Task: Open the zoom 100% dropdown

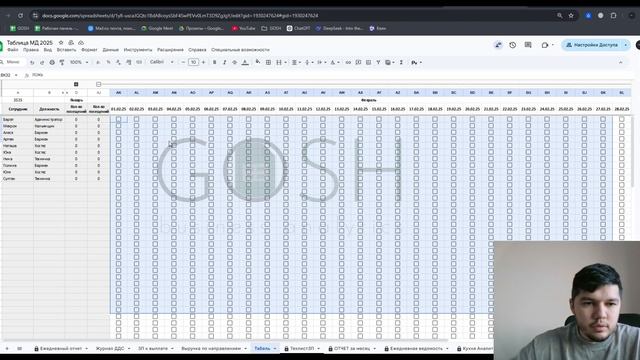Action: [79, 62]
